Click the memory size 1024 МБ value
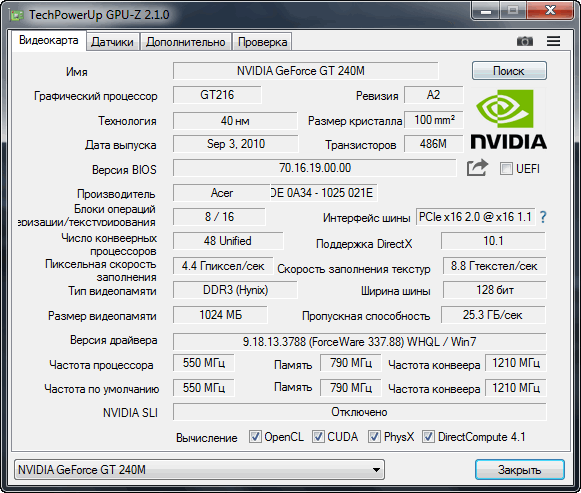The width and height of the screenshot is (581, 493). point(220,315)
